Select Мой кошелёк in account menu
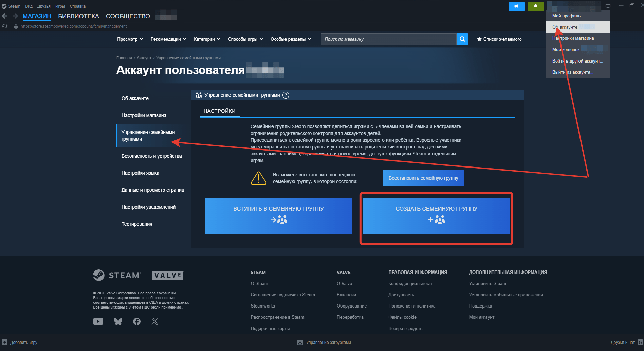 click(578, 49)
